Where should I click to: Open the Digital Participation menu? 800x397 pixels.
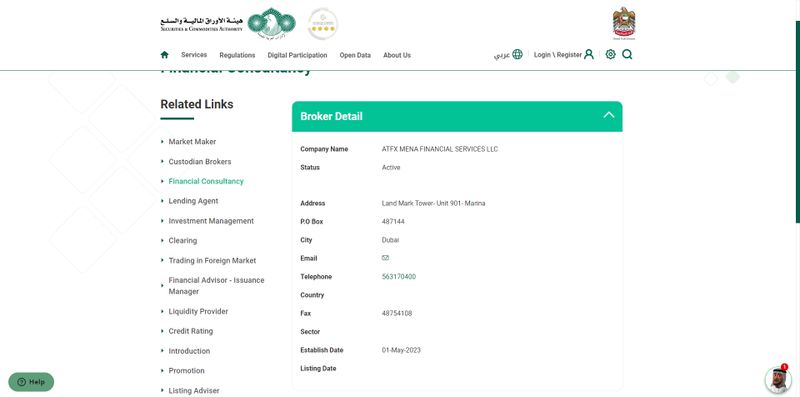click(x=297, y=55)
